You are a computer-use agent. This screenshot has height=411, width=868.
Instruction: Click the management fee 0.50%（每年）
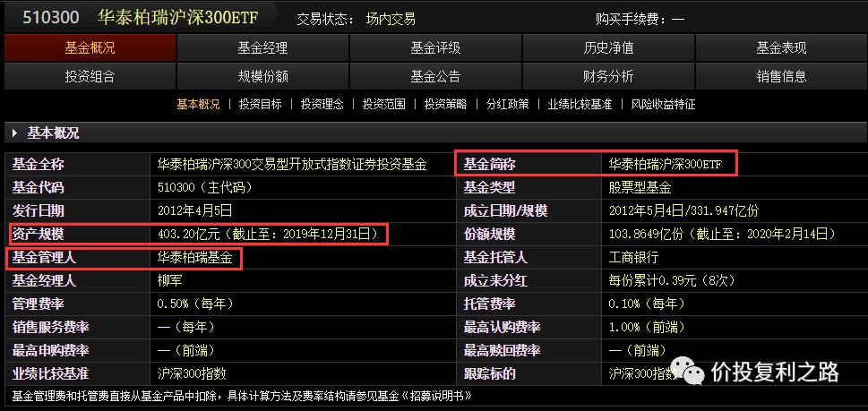tap(195, 304)
